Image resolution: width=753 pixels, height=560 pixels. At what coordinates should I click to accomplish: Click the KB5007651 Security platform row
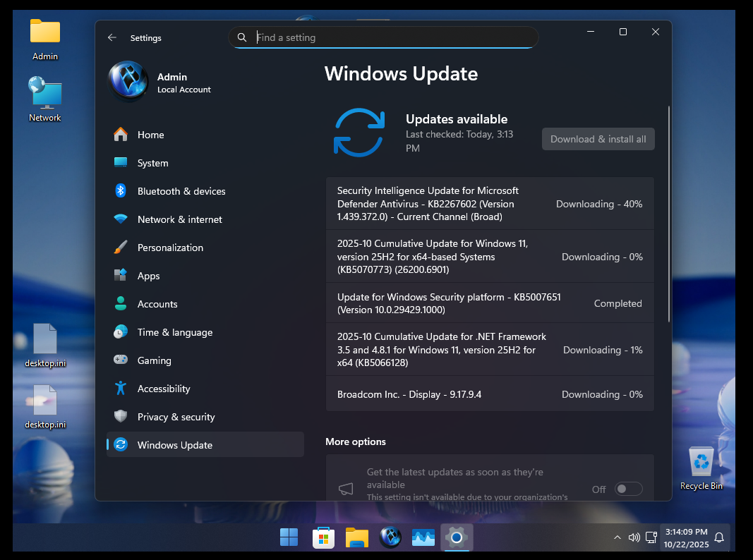pos(490,303)
